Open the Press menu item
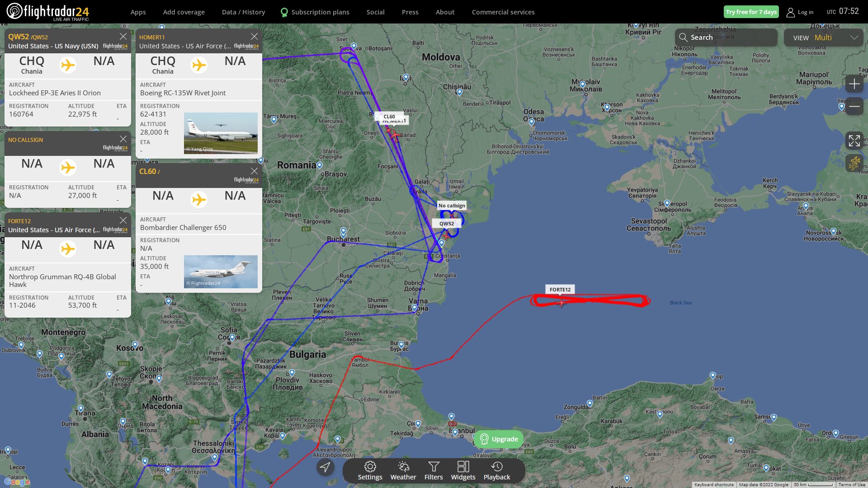868x488 pixels. [410, 12]
